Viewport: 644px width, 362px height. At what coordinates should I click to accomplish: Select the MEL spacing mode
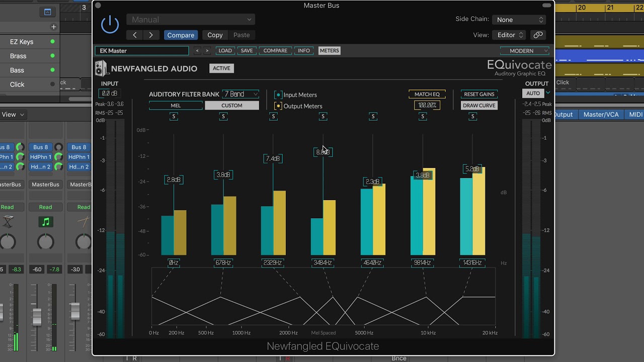point(176,106)
